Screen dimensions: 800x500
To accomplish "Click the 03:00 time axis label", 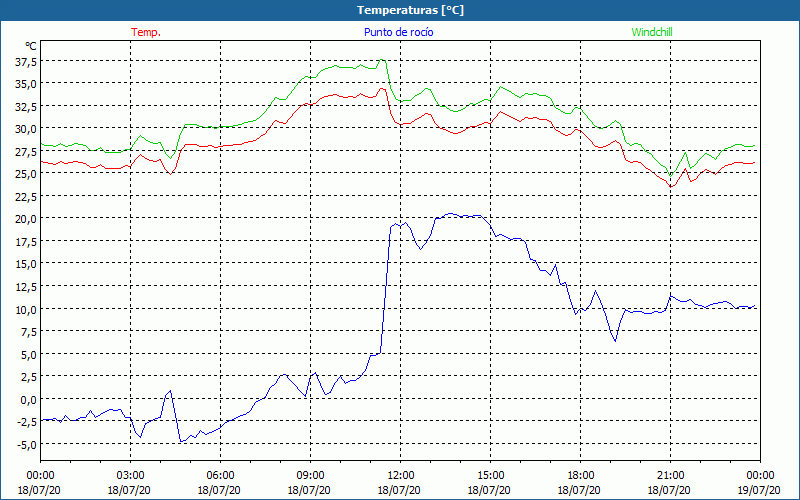I will click(x=131, y=476).
